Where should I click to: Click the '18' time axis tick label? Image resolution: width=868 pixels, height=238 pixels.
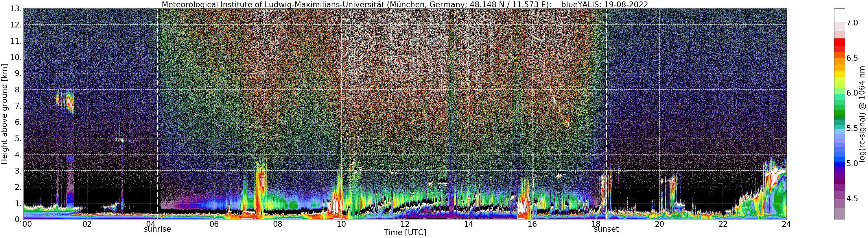point(596,224)
